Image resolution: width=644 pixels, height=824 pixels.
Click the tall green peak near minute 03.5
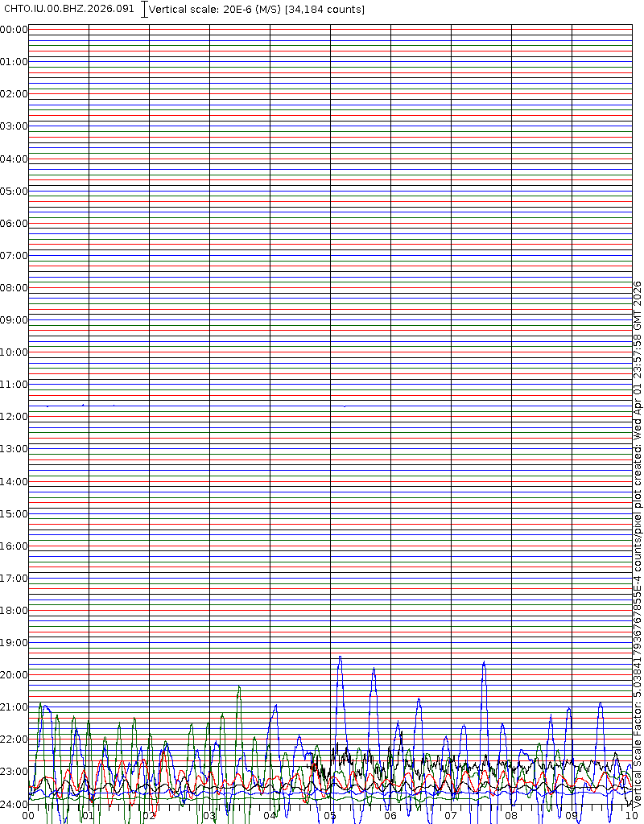(x=239, y=688)
